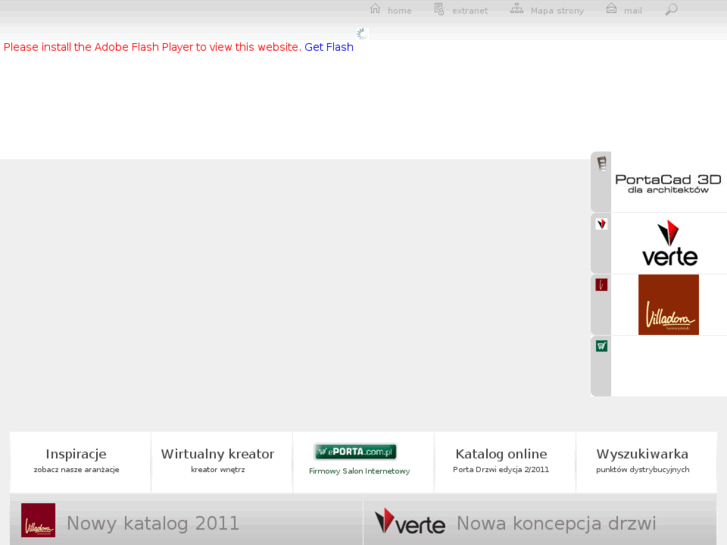Click the mail envelope icon
Viewport: 727px width, 545px height.
[x=612, y=9]
